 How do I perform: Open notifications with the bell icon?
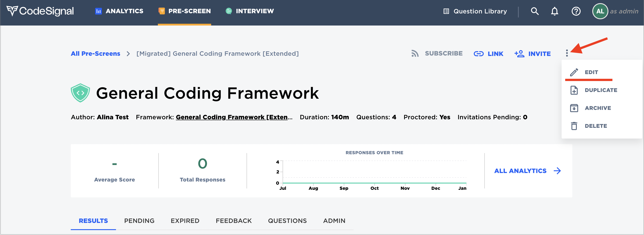tap(554, 11)
